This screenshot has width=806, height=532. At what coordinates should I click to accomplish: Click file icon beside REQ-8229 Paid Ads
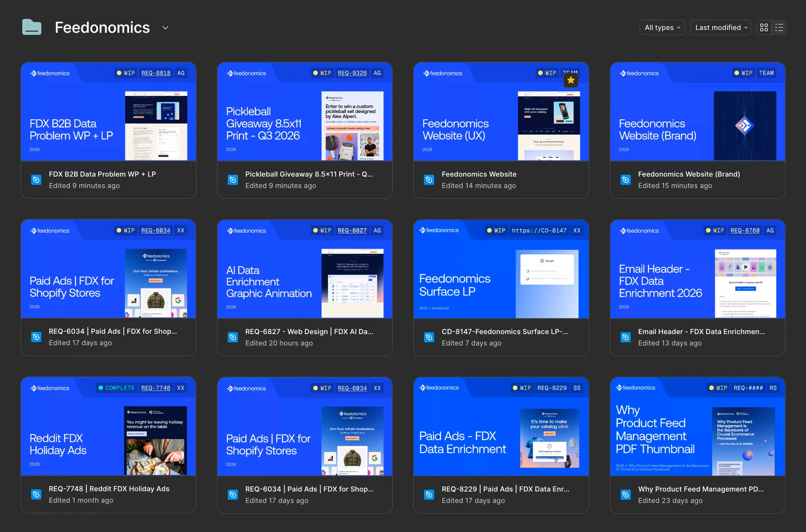click(x=429, y=495)
